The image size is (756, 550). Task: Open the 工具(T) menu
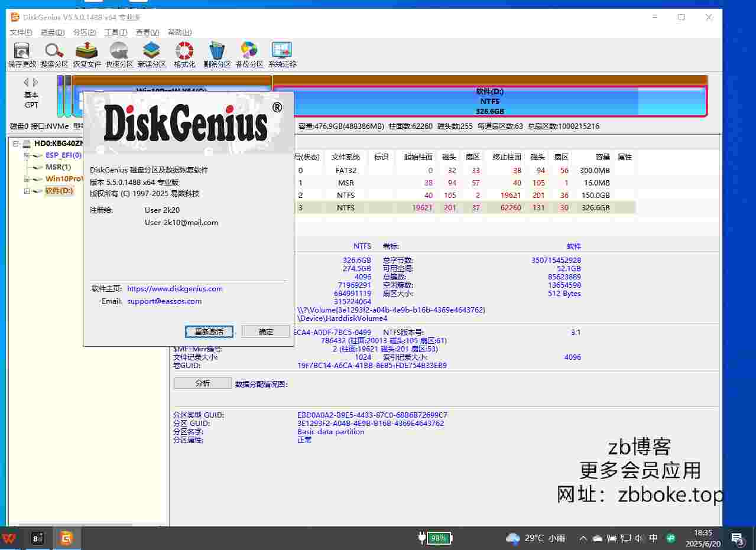116,32
